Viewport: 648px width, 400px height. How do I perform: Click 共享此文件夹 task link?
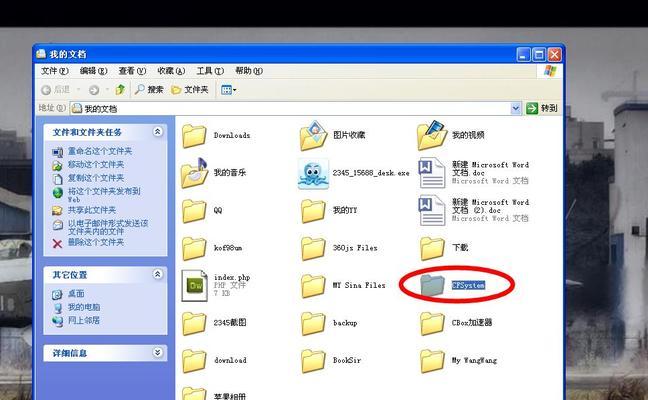coord(92,210)
